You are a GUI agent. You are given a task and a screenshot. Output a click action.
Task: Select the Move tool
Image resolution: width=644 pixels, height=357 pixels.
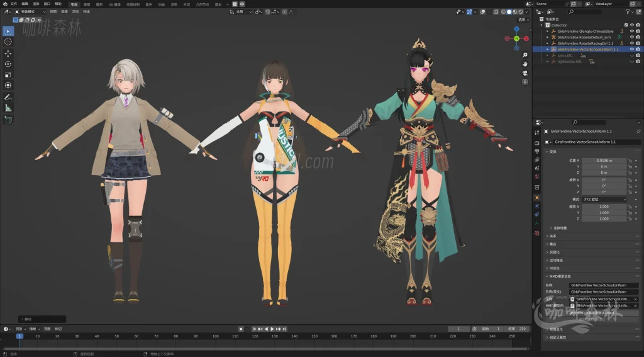click(8, 54)
